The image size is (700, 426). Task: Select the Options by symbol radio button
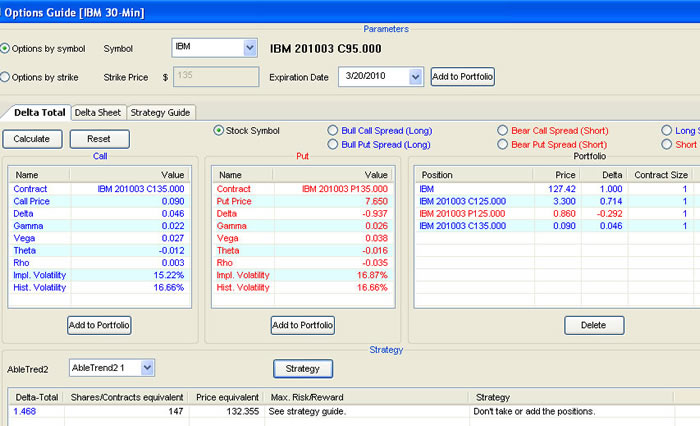[6, 48]
